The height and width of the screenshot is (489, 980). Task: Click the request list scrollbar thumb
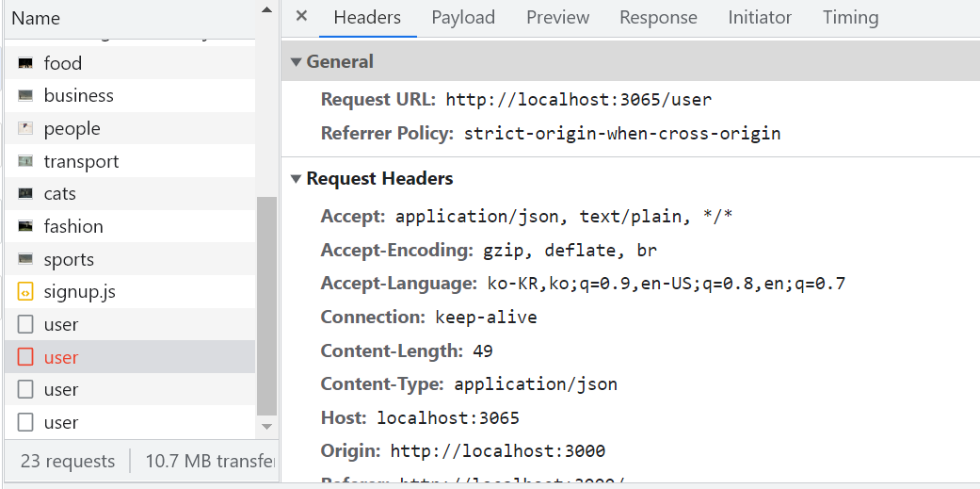(267, 306)
